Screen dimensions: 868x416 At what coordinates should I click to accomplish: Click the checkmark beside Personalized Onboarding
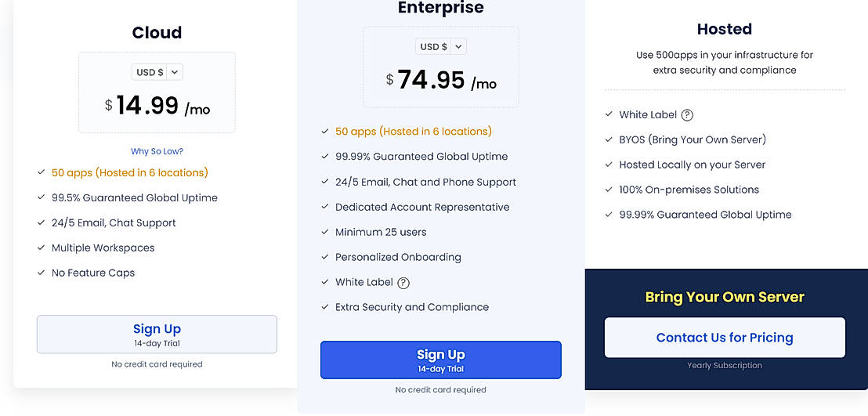[x=324, y=257]
